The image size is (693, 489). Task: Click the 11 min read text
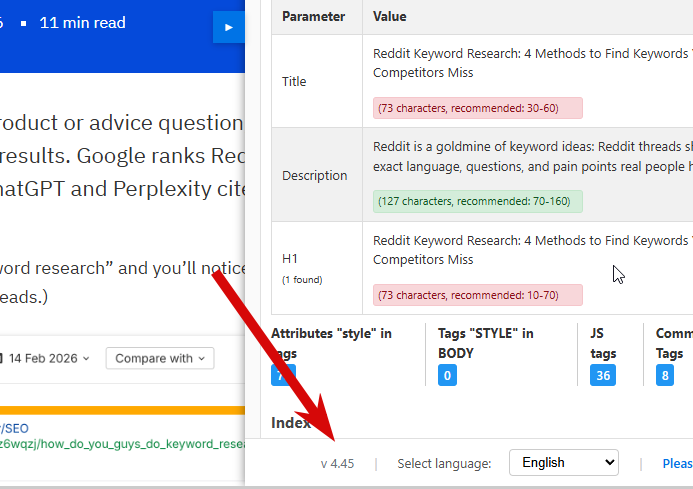click(82, 22)
